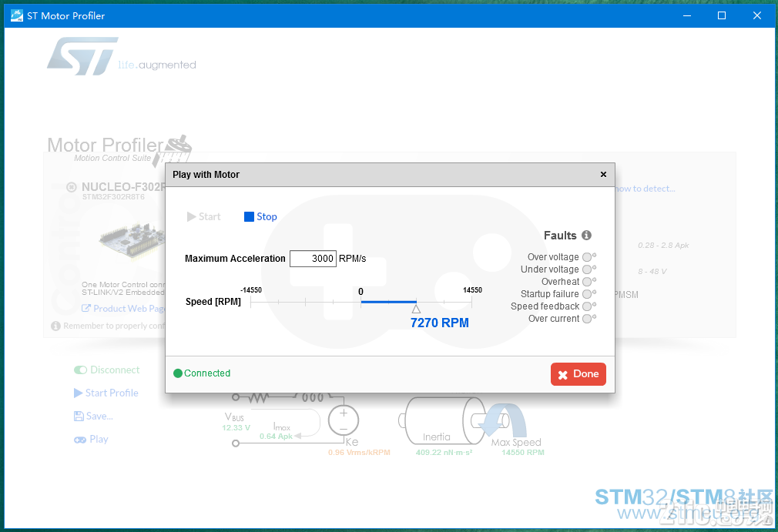778x532 pixels.
Task: Click the Over voltage fault indicator
Action: (588, 257)
